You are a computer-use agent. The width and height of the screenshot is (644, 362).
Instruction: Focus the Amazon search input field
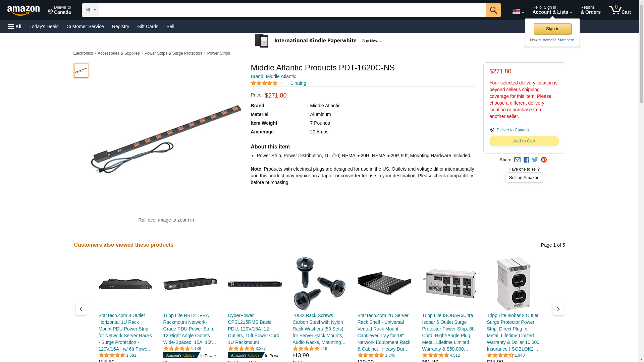click(x=292, y=10)
